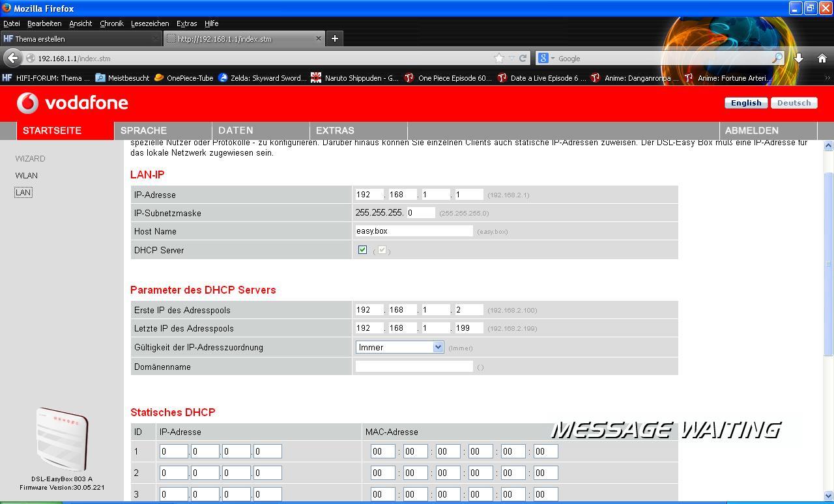Switch language with the English button
Screen dimensions: 834x504
(x=745, y=103)
